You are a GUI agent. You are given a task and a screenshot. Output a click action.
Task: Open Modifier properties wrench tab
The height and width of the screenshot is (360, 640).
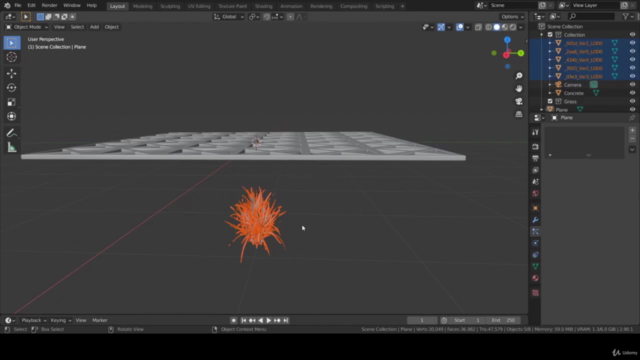[536, 220]
